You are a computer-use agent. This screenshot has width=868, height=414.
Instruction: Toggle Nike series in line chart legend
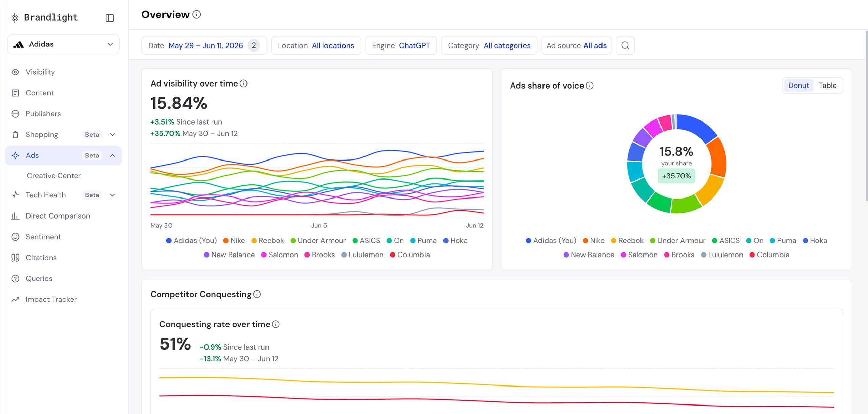tap(234, 240)
